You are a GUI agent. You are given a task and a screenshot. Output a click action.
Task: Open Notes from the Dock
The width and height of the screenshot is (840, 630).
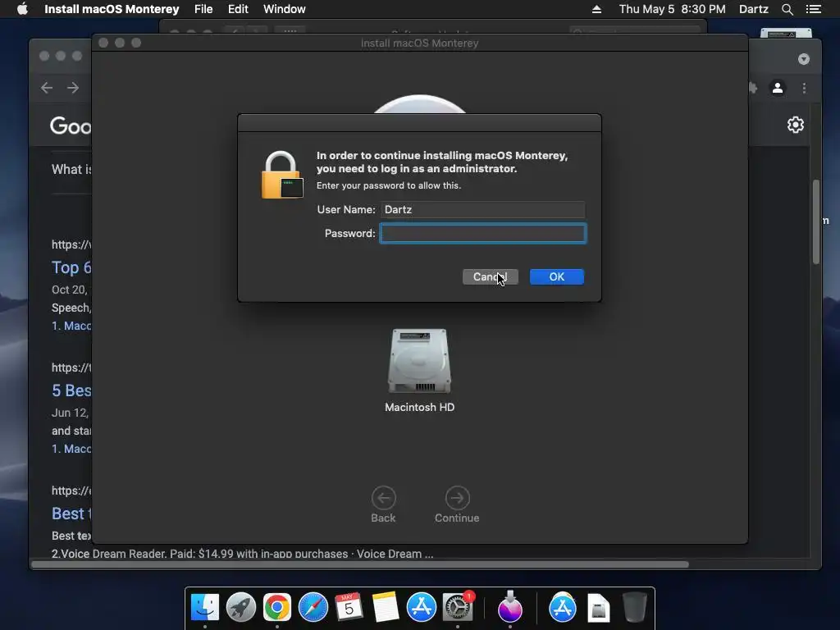tap(386, 608)
